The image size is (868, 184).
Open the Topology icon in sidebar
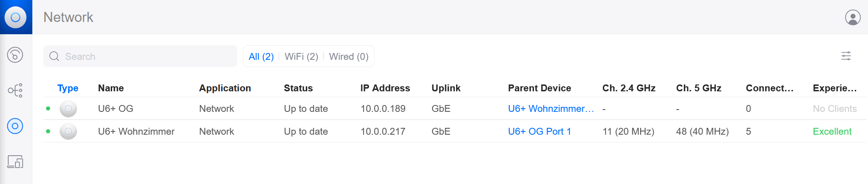pos(15,90)
